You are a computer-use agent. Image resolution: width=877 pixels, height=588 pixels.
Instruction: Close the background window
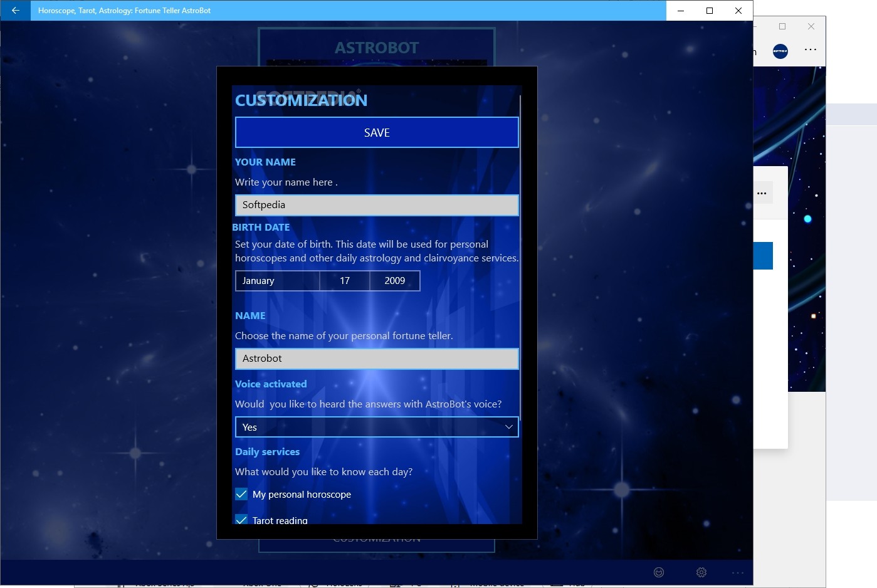pos(811,26)
